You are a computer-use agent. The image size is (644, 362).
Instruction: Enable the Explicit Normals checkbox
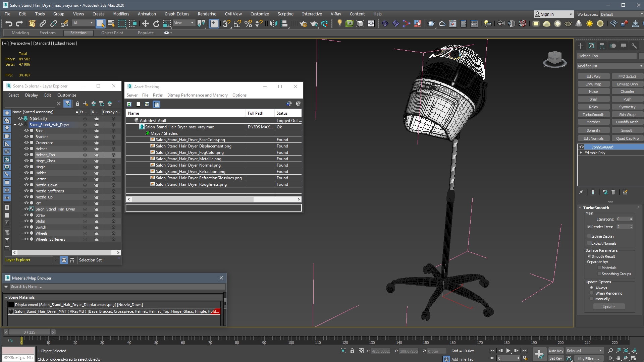pos(589,243)
